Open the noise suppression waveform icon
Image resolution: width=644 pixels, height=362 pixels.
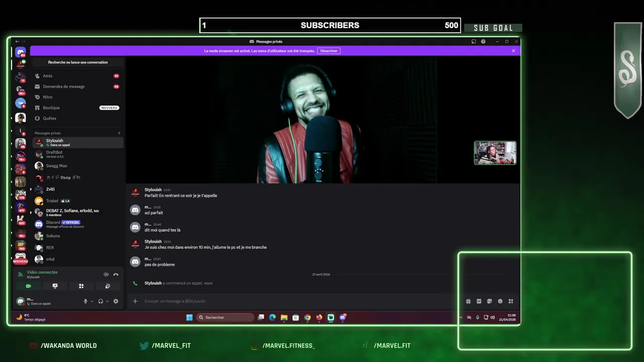(106, 275)
